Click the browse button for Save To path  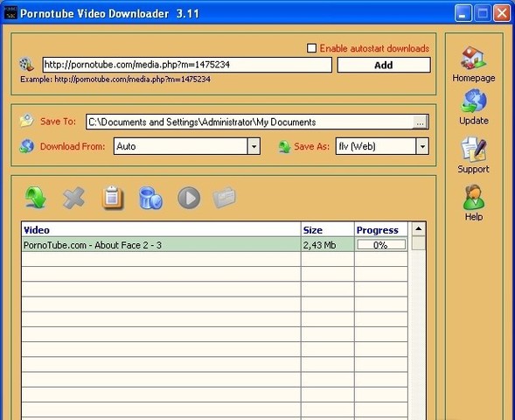[x=420, y=122]
